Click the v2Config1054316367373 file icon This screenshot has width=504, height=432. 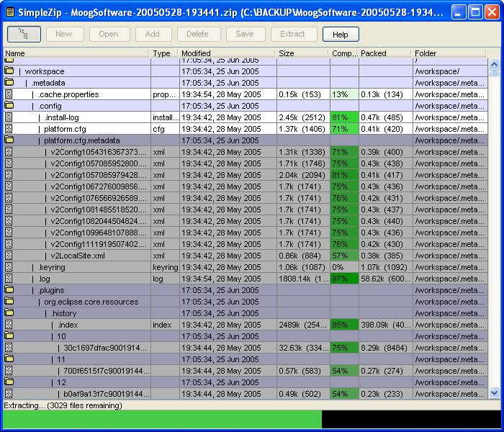(x=9, y=152)
